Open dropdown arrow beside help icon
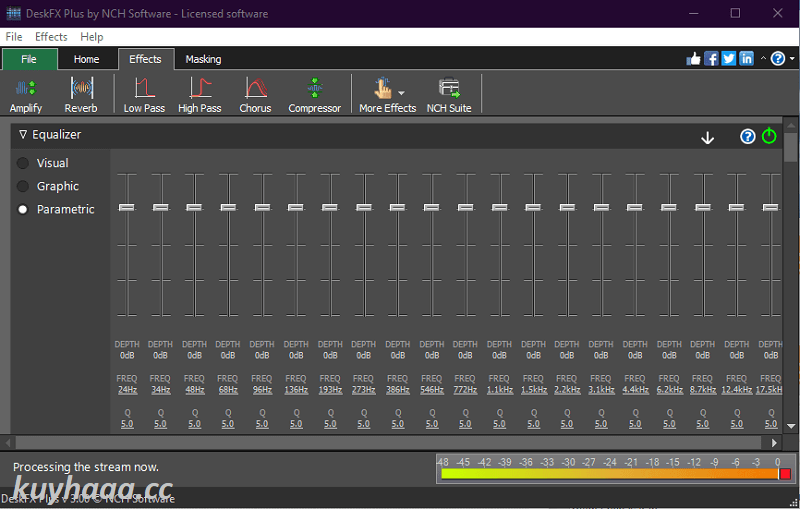This screenshot has height=509, width=800. pos(792,59)
